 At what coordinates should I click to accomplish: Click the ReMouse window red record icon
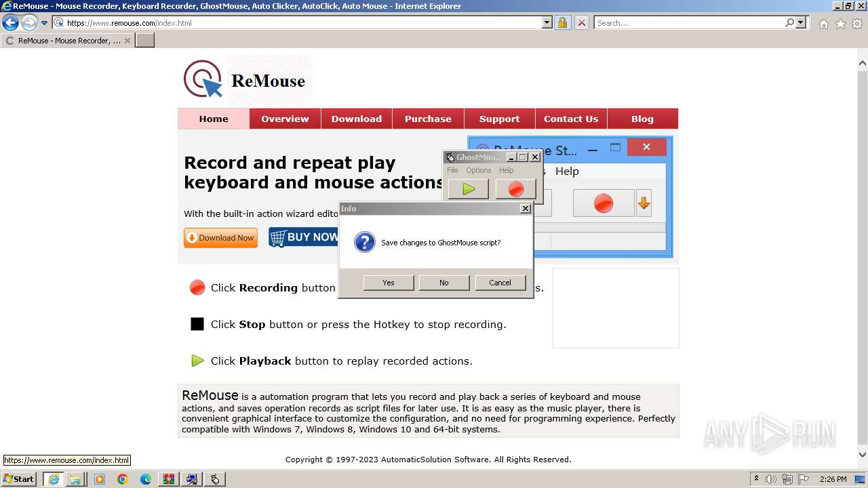(x=604, y=203)
